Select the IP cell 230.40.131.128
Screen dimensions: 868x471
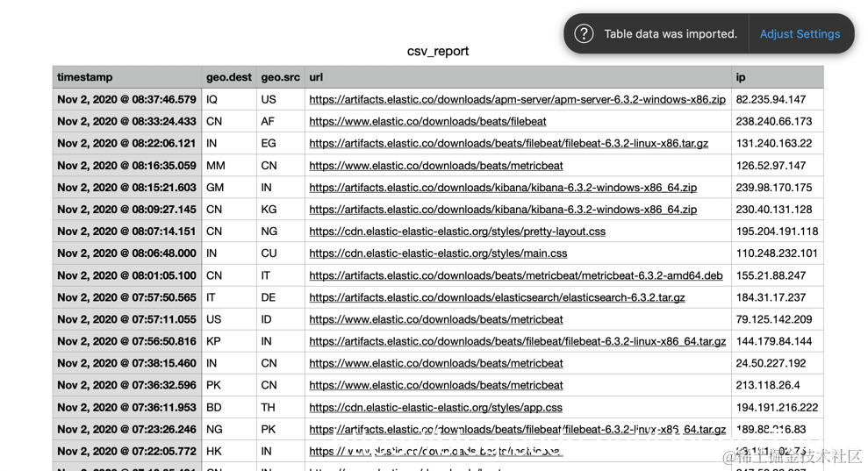click(x=778, y=210)
